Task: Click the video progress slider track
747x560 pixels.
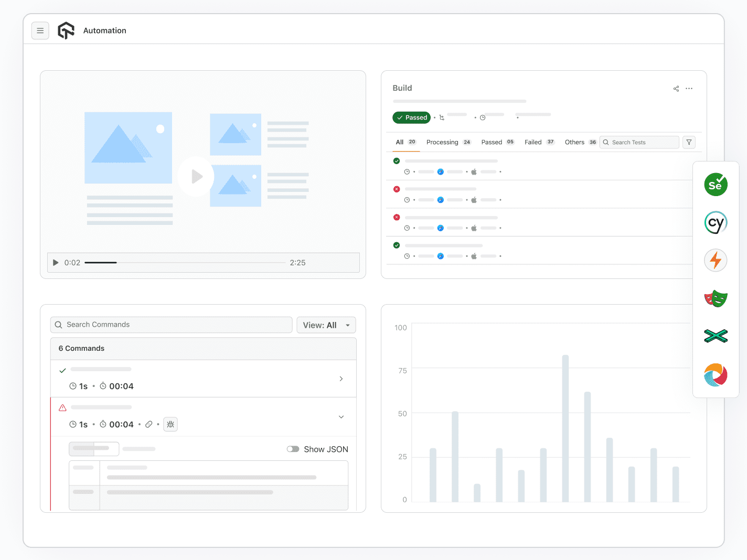Action: point(185,262)
